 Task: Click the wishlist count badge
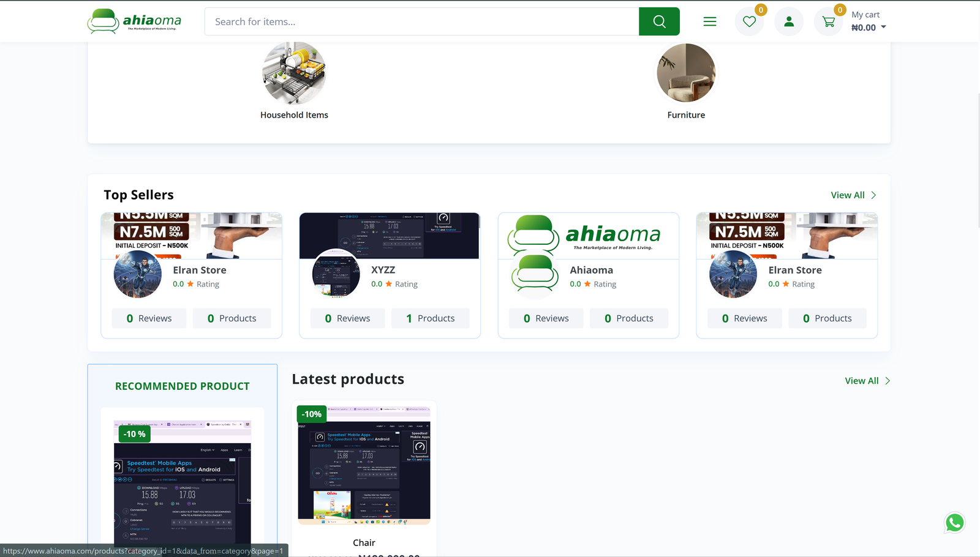(x=761, y=10)
